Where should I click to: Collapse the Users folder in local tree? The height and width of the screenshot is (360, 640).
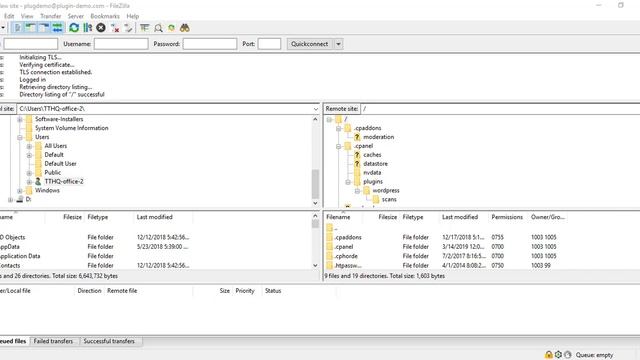click(x=20, y=138)
